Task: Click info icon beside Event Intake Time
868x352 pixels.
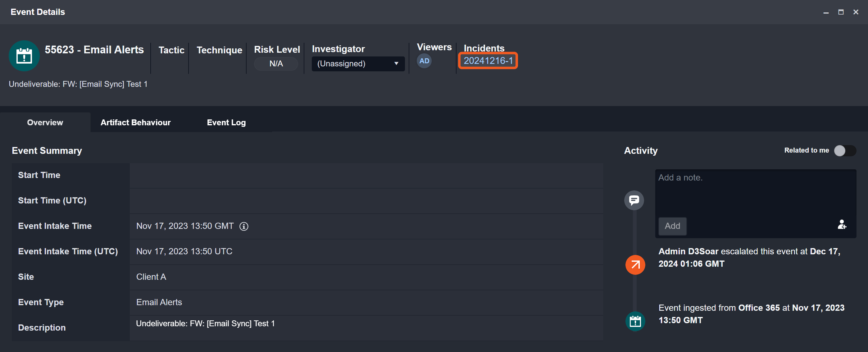Action: coord(243,226)
